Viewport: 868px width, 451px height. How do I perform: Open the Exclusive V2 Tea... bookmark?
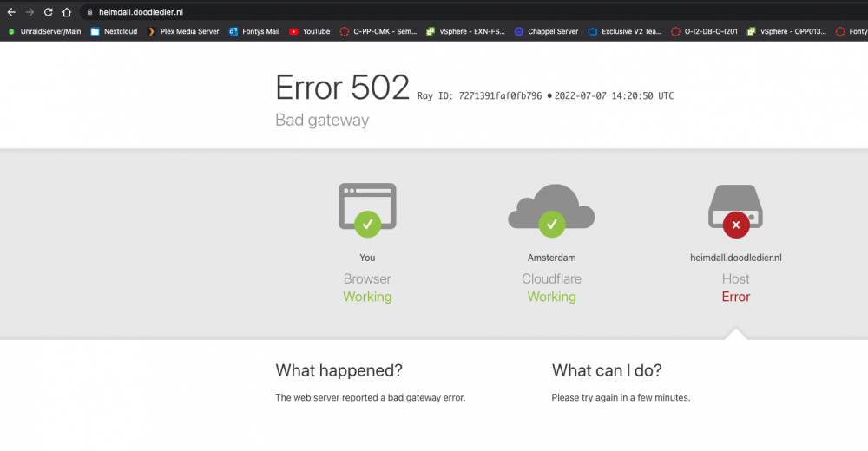click(x=624, y=31)
